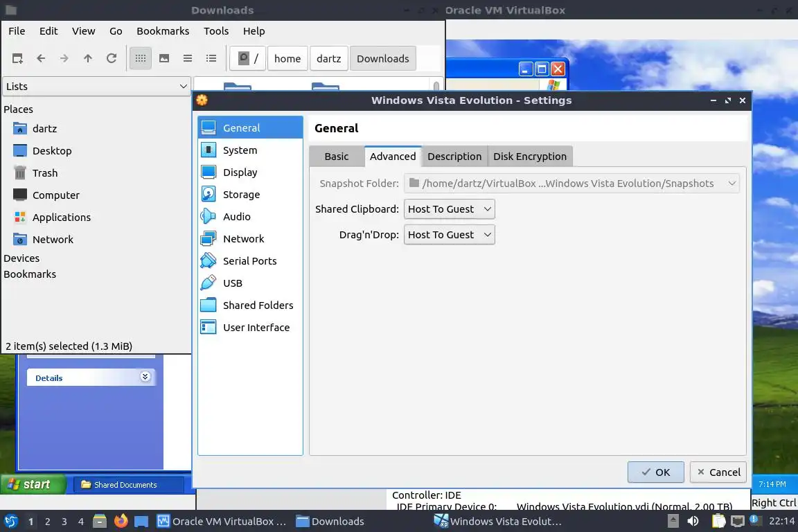Viewport: 798px width, 532px height.
Task: Open Firefox from the taskbar
Action: (x=121, y=521)
